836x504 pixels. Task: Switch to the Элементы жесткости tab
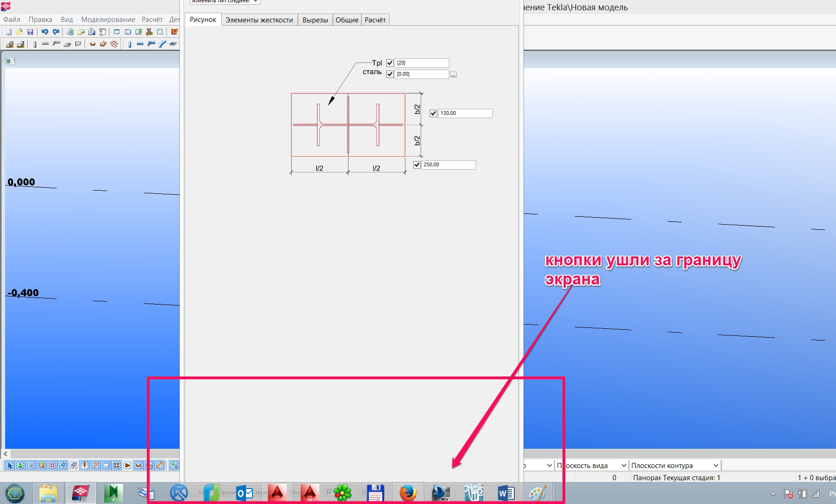click(259, 20)
